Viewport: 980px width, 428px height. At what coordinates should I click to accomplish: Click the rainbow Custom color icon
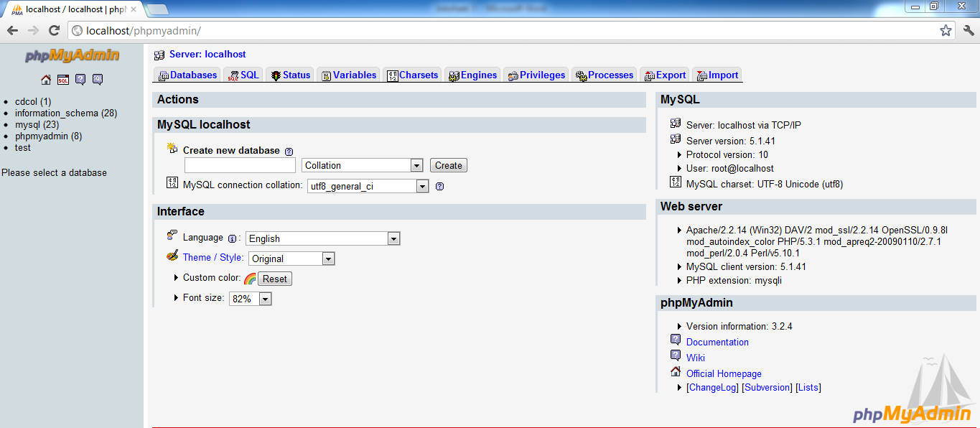pos(250,279)
